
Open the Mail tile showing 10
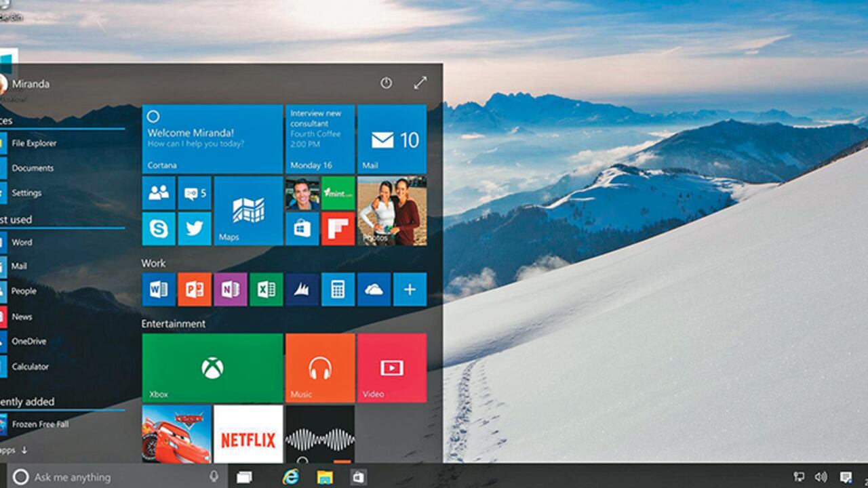pos(392,139)
